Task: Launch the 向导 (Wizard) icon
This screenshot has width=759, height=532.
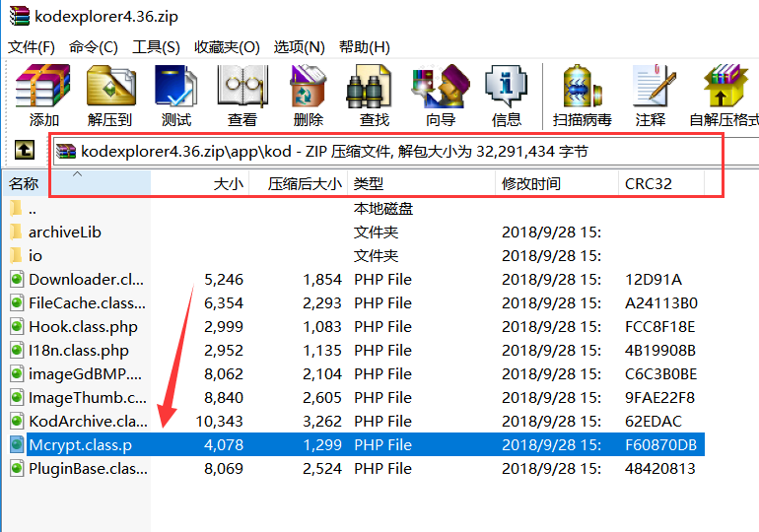Action: (440, 96)
